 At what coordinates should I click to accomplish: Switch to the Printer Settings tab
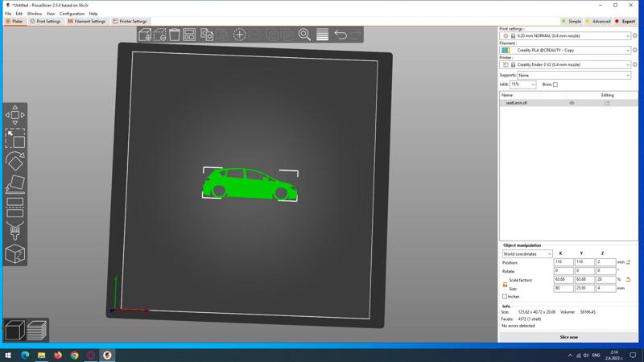[x=130, y=22]
